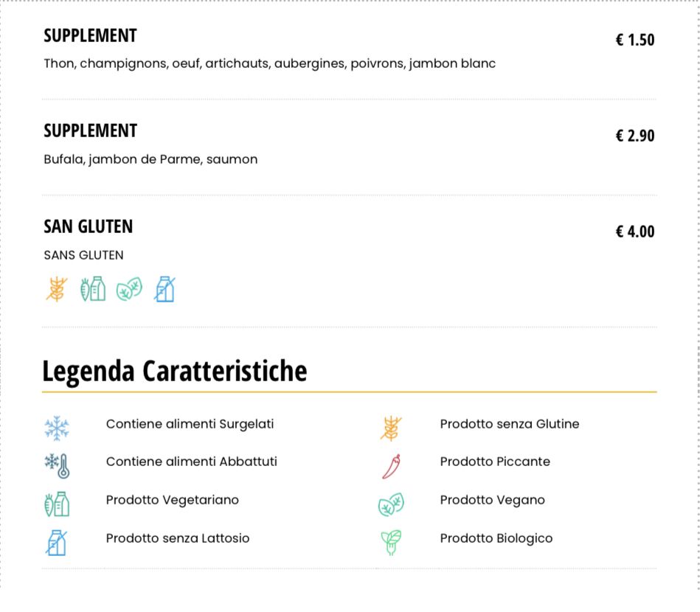Click the senza Glutine legend wheat icon
The height and width of the screenshot is (612, 700).
click(391, 428)
